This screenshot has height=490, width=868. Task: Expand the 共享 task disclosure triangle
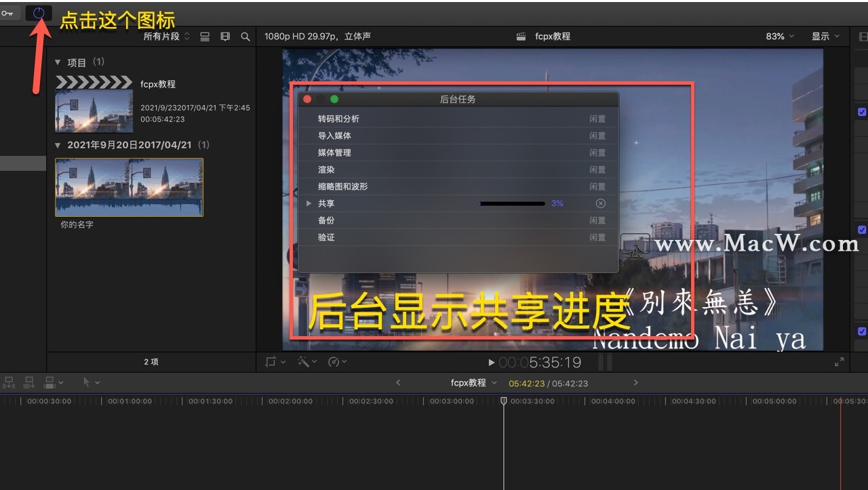[309, 203]
